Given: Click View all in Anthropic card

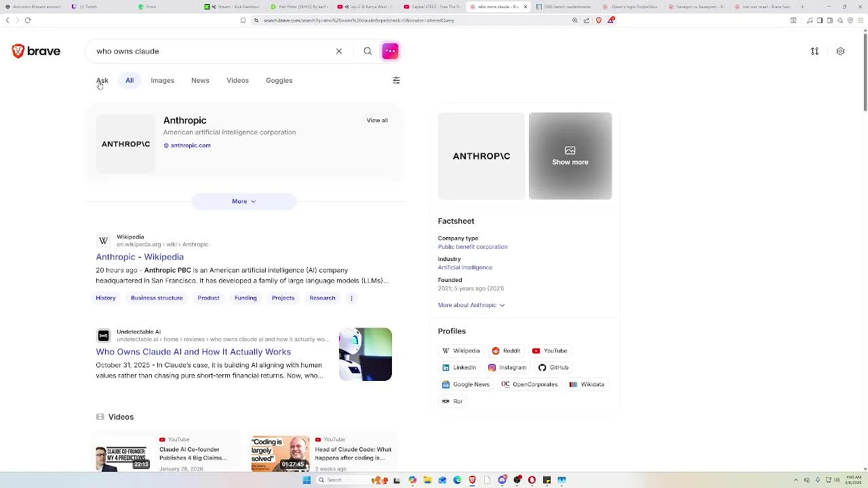Looking at the screenshot, I should click(377, 121).
